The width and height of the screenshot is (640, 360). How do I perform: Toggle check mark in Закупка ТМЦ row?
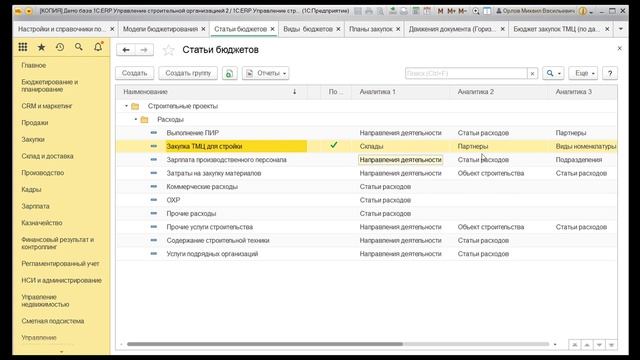coord(333,145)
